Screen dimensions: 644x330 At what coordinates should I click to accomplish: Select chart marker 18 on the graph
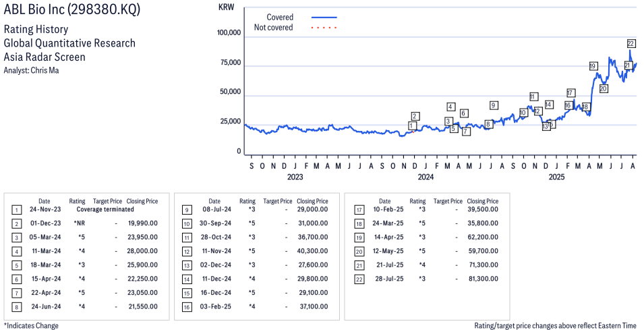tap(586, 107)
